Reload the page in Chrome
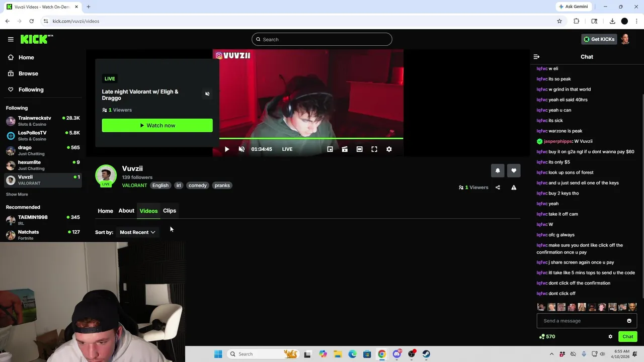This screenshot has width=644, height=362. click(x=31, y=21)
